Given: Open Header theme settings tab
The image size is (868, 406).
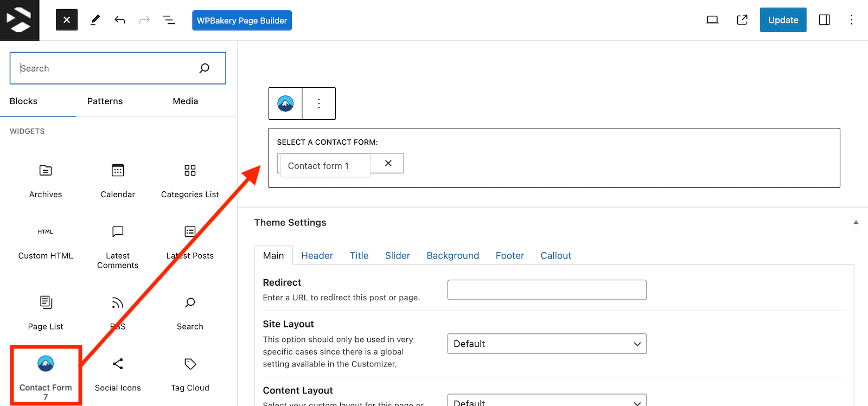Looking at the screenshot, I should pyautogui.click(x=317, y=255).
